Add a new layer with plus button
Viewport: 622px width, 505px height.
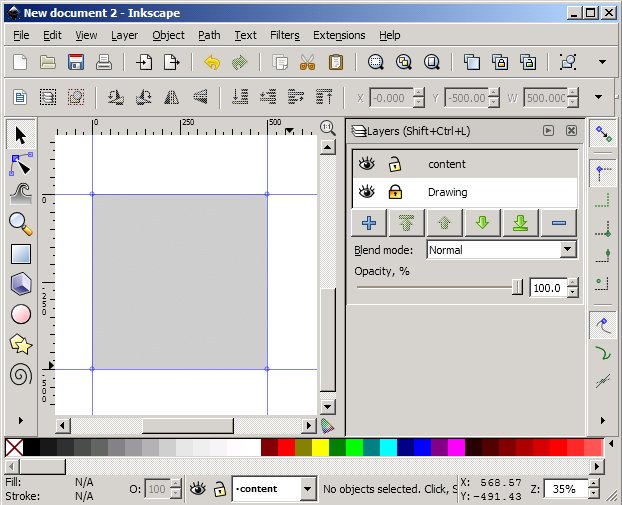click(369, 223)
